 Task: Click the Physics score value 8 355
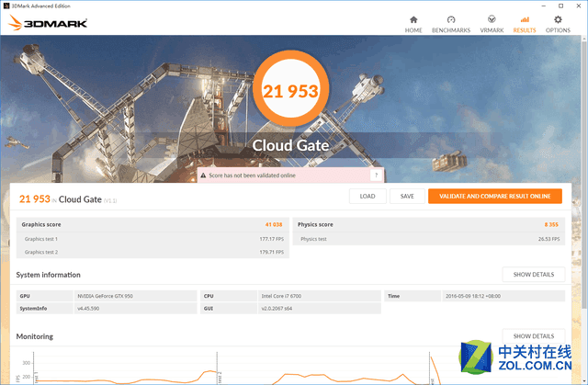pos(551,224)
